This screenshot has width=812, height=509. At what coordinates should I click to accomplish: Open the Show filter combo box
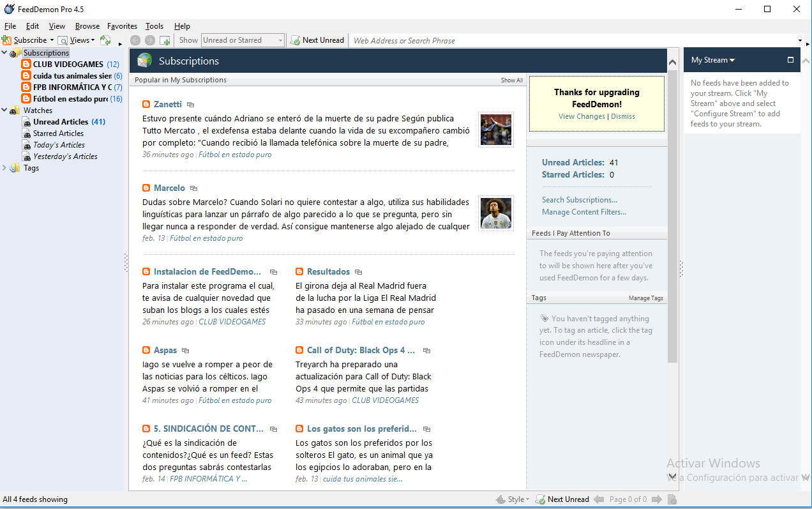coord(243,40)
